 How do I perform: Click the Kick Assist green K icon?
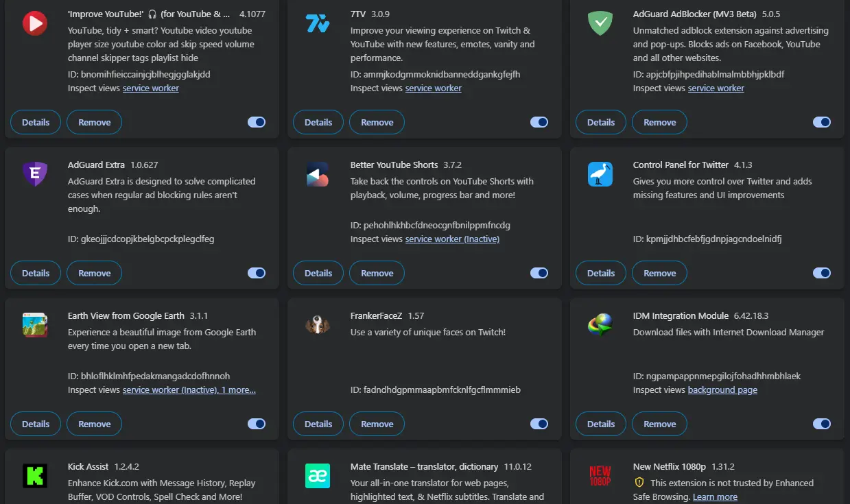[34, 476]
